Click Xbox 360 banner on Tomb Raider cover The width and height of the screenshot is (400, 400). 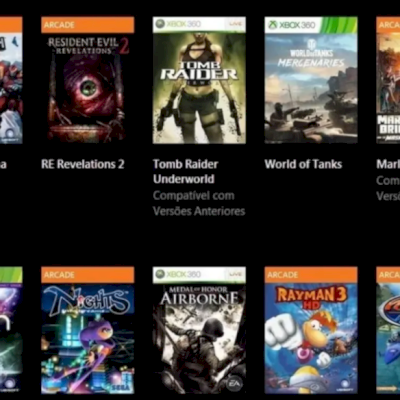click(199, 25)
